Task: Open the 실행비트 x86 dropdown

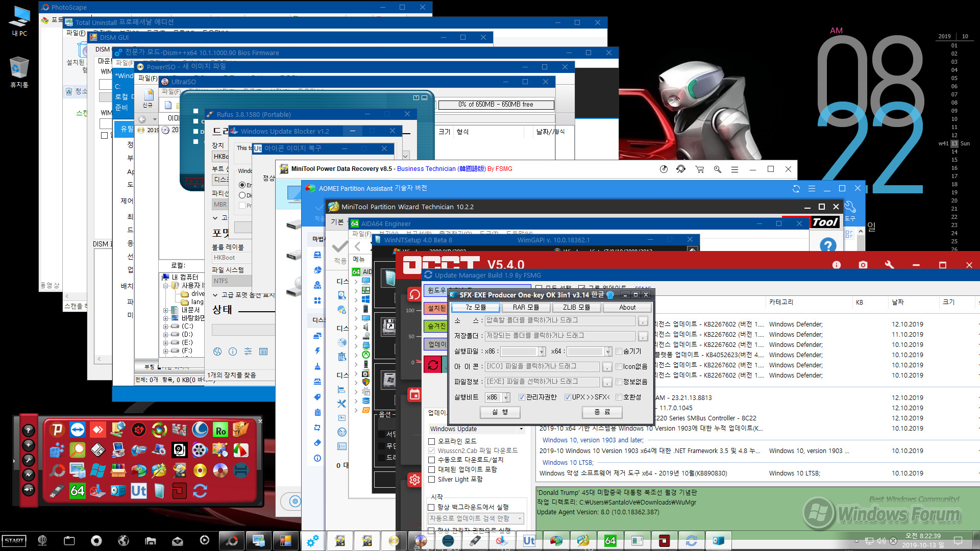Action: [497, 397]
